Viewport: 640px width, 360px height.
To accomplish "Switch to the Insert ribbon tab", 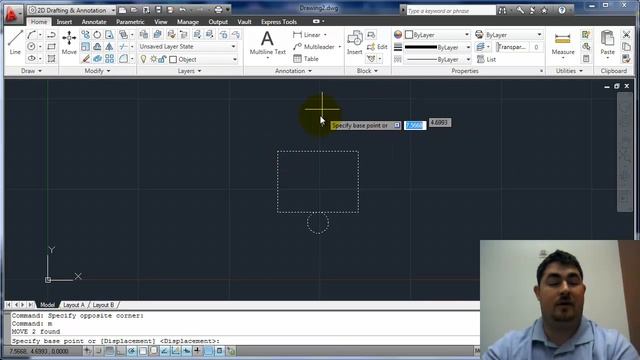I will coord(64,22).
